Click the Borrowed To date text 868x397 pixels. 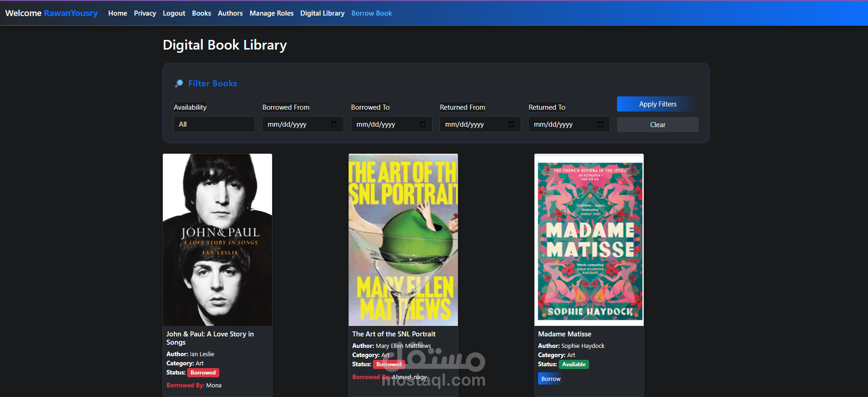376,124
